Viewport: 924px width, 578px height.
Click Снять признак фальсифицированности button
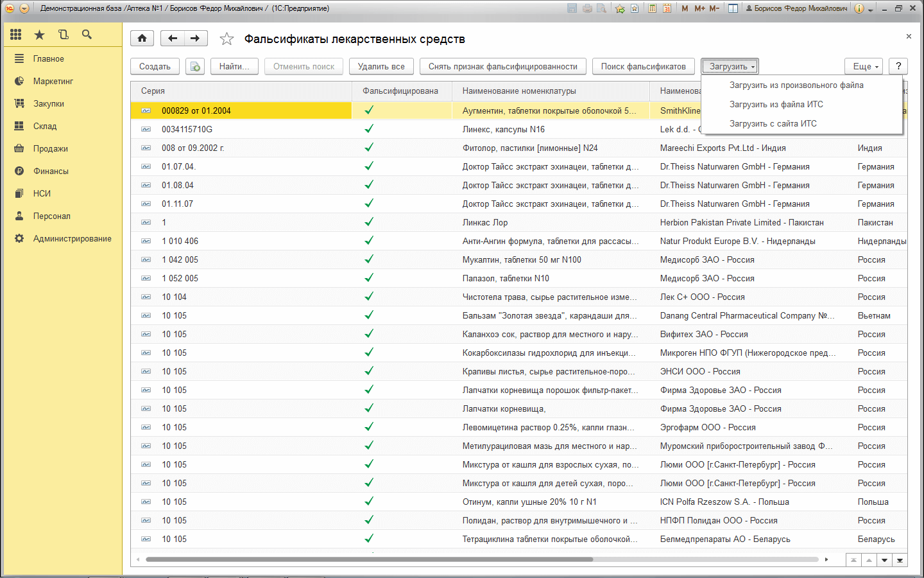(502, 66)
